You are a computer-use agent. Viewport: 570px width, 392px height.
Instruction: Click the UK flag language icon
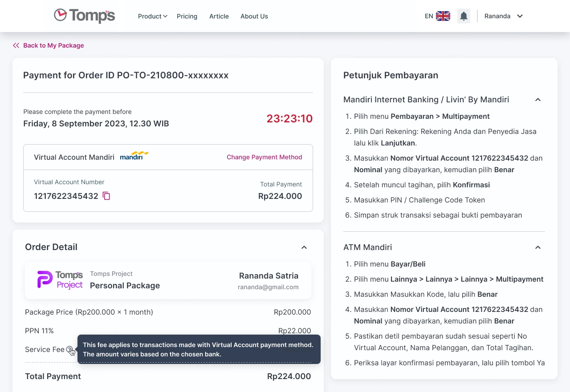tap(443, 16)
